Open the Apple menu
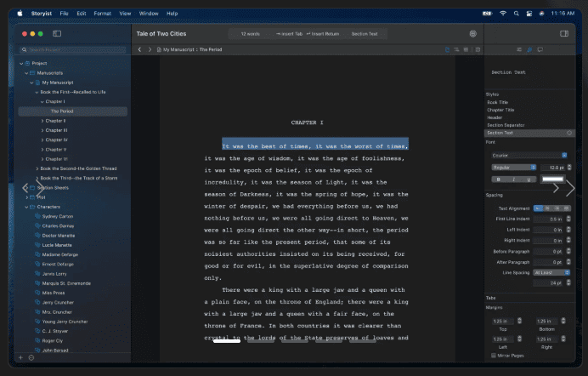The width and height of the screenshot is (588, 376). point(20,14)
